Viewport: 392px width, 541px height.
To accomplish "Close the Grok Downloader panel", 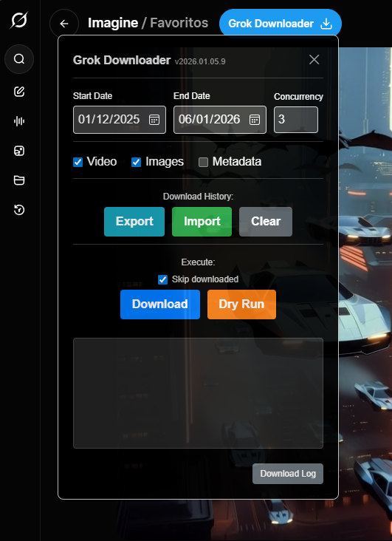I will point(314,60).
